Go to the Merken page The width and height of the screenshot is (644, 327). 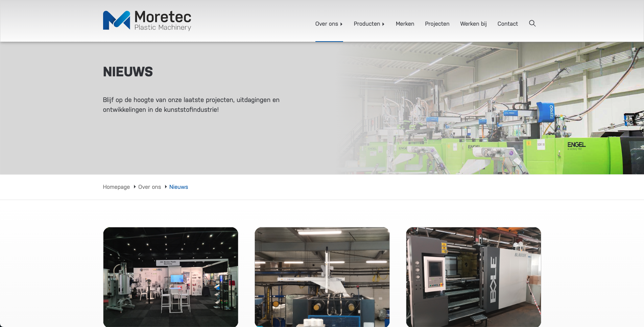pyautogui.click(x=405, y=24)
